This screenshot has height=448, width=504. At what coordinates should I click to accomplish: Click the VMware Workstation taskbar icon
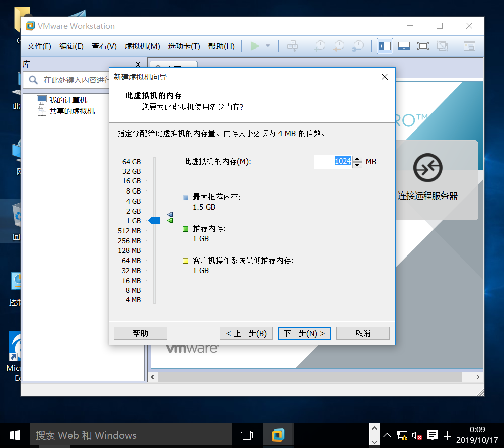(278, 435)
